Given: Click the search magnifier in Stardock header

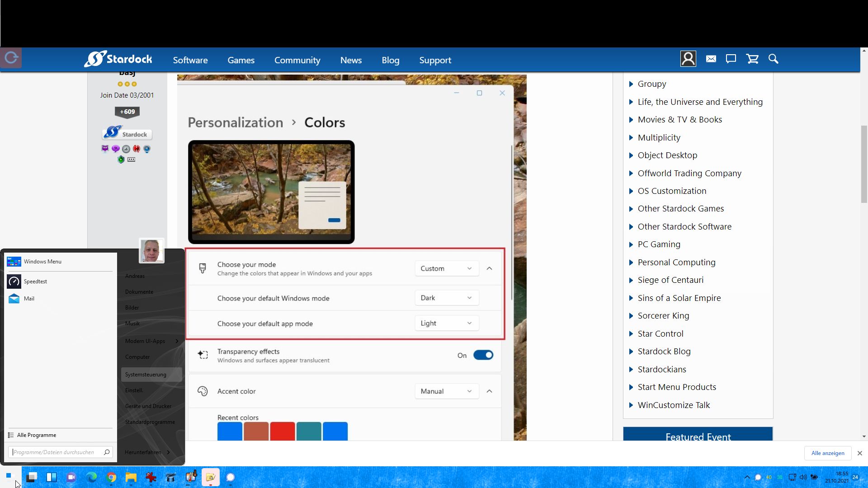Looking at the screenshot, I should coord(773,59).
